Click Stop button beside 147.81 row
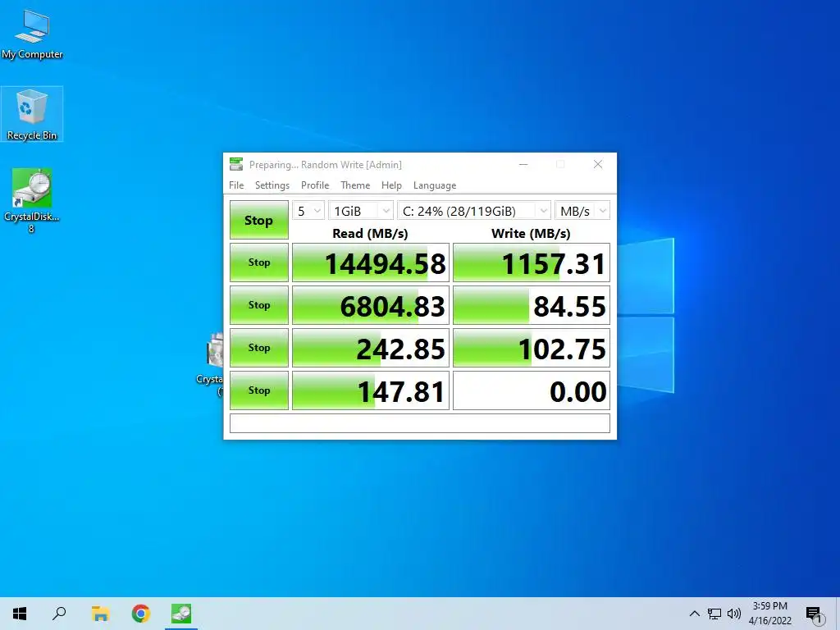 pos(258,390)
